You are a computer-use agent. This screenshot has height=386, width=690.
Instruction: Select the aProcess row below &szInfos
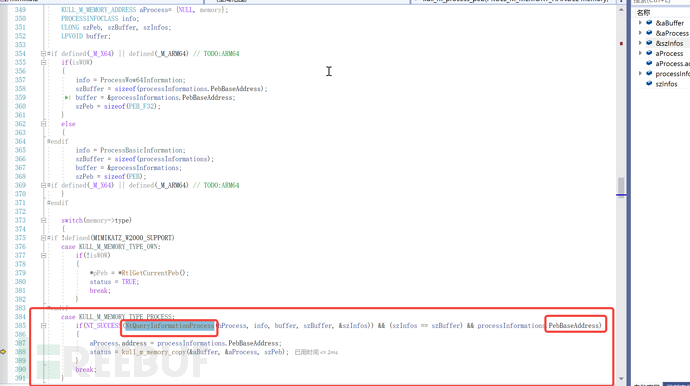pos(662,53)
